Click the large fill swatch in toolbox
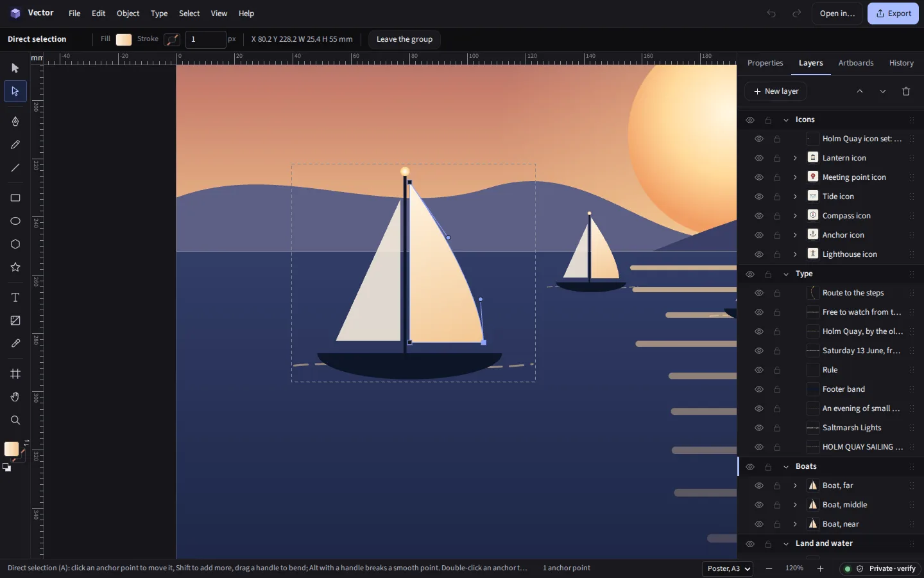 coord(12,449)
